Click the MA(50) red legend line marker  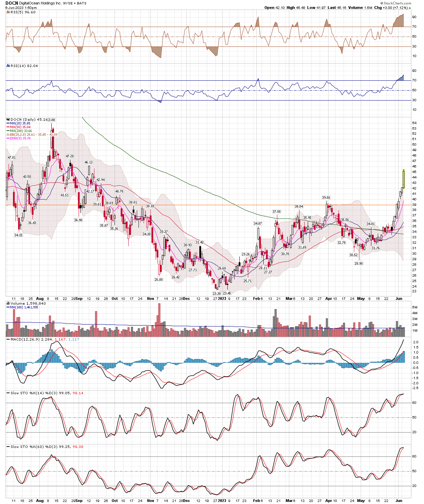pos(8,127)
